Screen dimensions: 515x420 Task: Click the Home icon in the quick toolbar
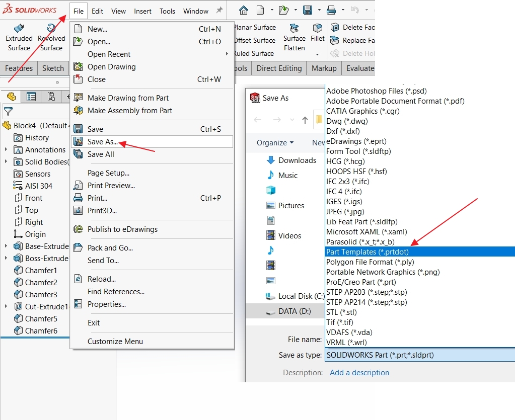click(244, 11)
